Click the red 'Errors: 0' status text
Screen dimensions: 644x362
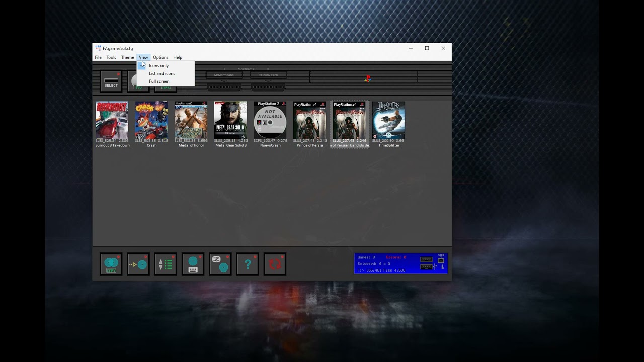pos(396,257)
